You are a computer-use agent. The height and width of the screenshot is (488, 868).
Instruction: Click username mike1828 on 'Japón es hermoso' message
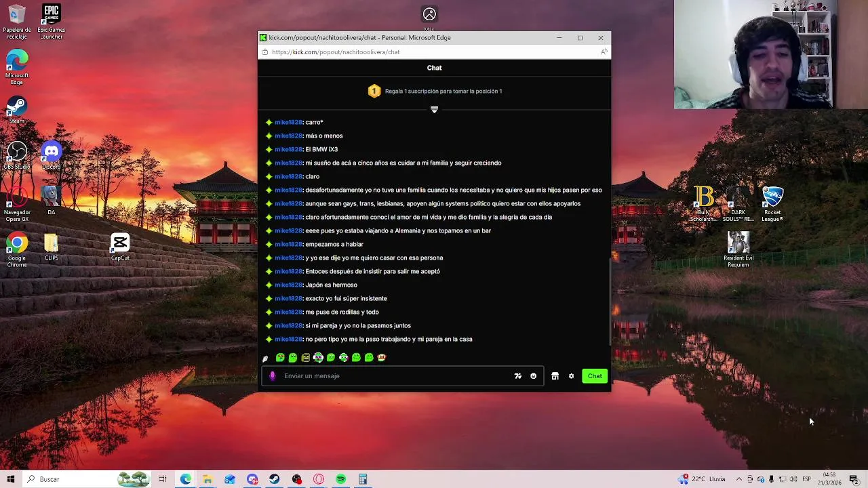pos(288,285)
